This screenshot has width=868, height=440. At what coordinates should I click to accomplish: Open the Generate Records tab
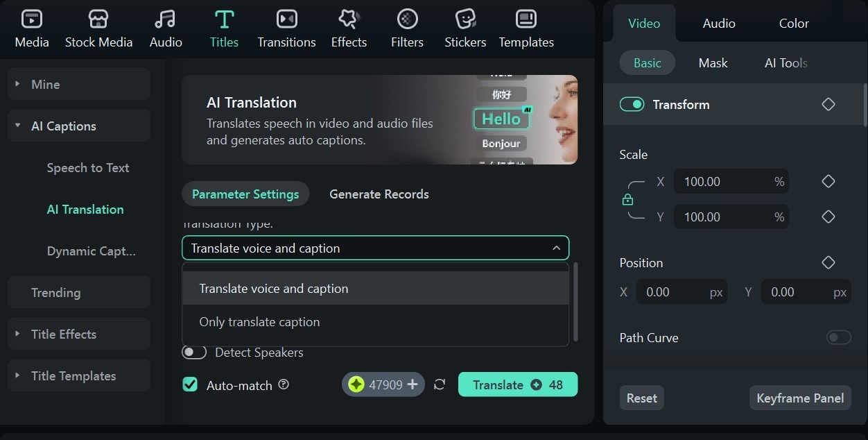pos(379,194)
